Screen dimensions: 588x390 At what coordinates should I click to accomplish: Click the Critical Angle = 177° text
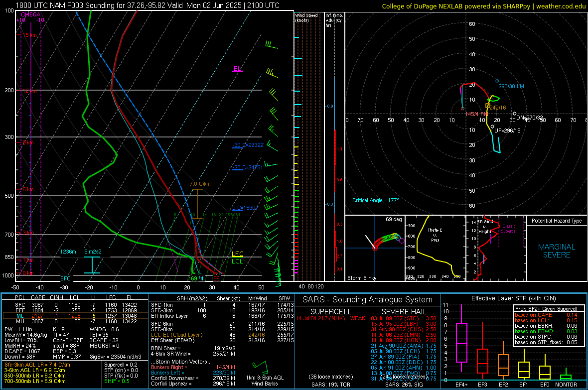tap(376, 200)
